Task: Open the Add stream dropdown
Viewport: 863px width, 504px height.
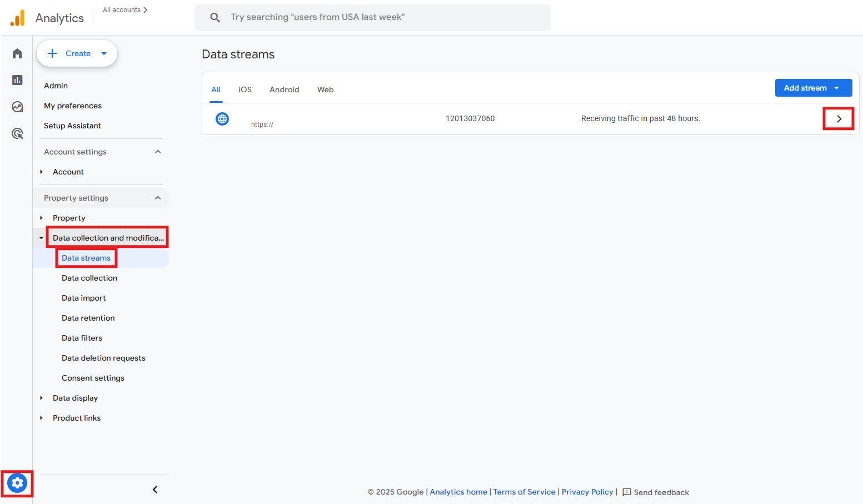Action: point(814,88)
